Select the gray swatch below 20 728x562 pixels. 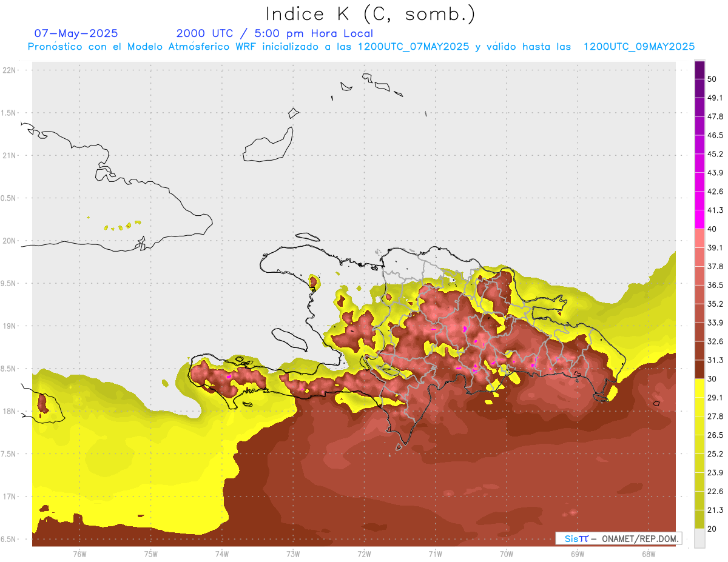(x=699, y=538)
